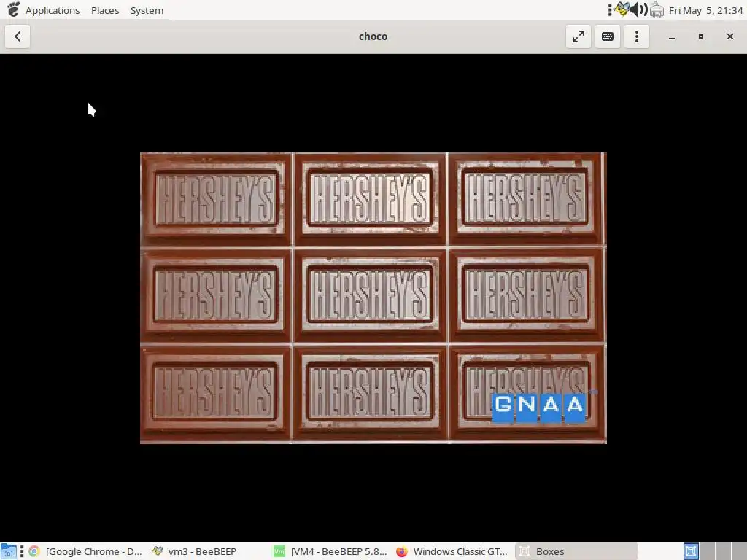Click the date and time clock
747x560 pixels.
[x=705, y=10]
